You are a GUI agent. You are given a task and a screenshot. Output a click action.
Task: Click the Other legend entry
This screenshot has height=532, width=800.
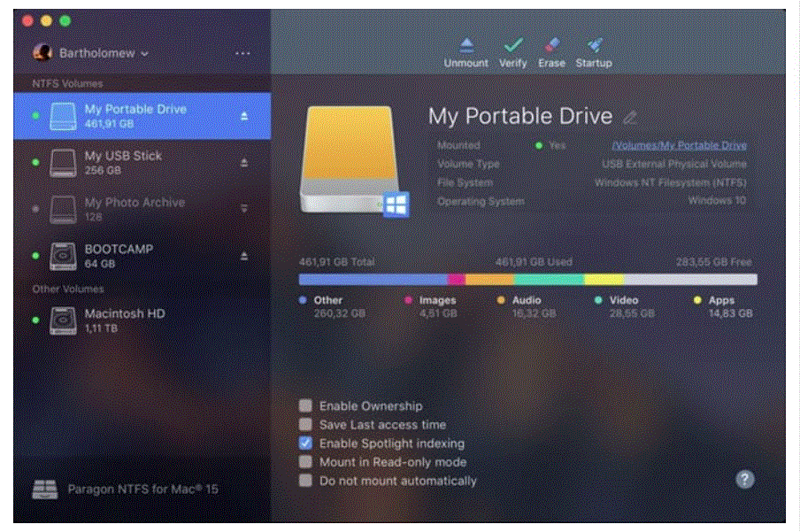point(332,306)
